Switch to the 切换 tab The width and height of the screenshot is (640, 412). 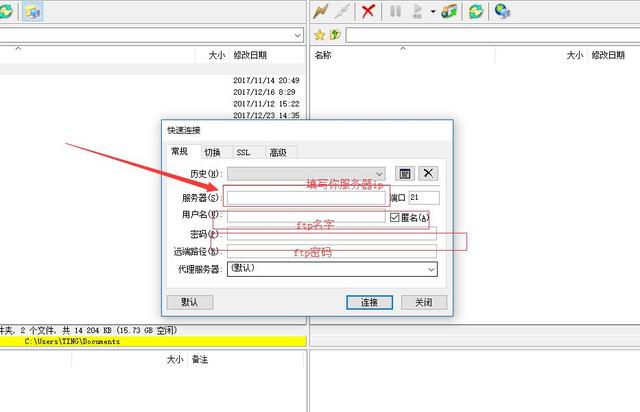pyautogui.click(x=212, y=152)
